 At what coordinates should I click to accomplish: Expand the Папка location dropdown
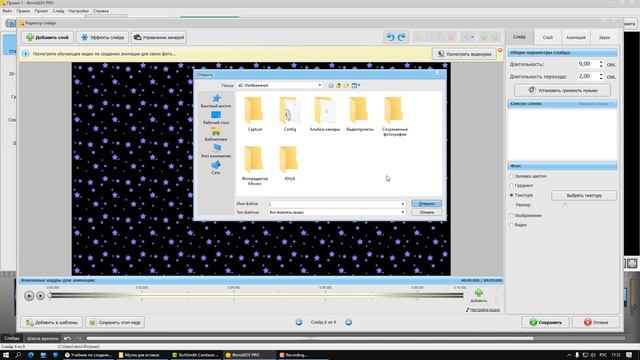tap(320, 85)
